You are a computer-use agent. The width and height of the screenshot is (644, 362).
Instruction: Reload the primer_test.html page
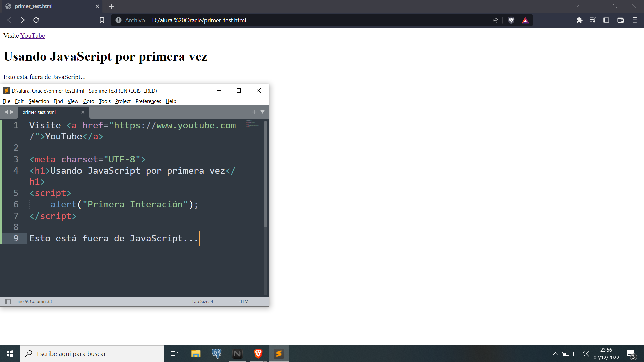(36, 20)
